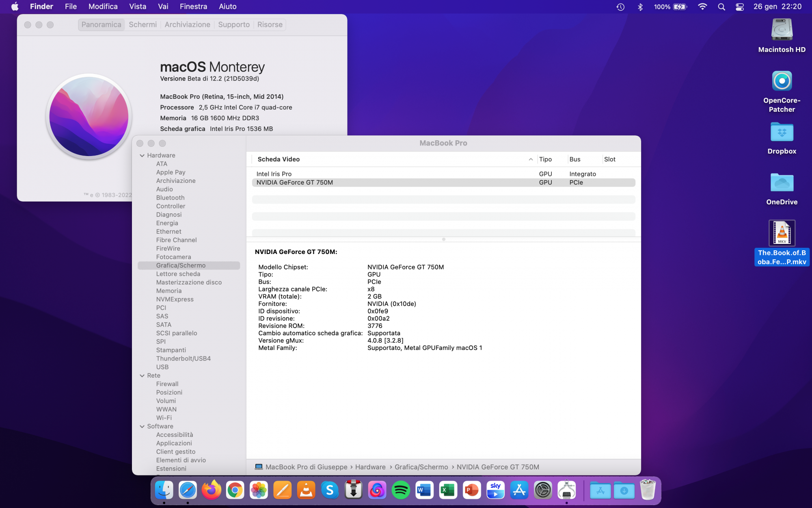Launch Google Chrome from the Dock
The image size is (812, 508).
235,490
